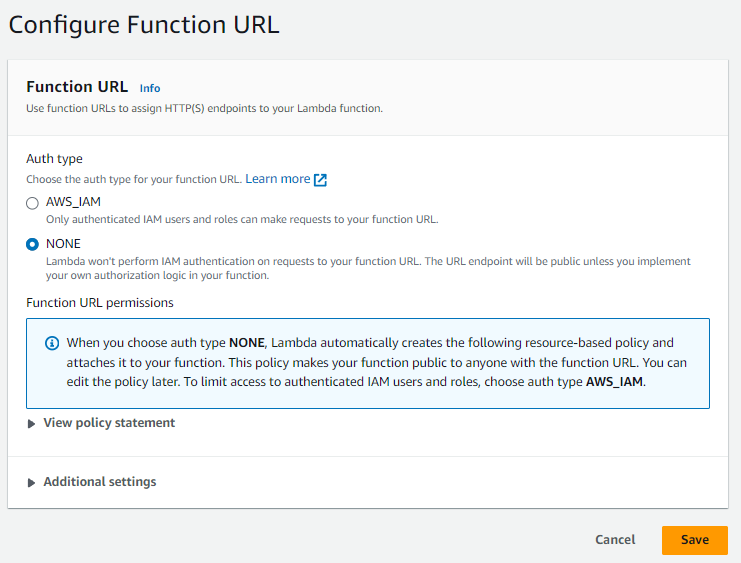Image resolution: width=741 pixels, height=563 pixels.
Task: Click the Configure Function URL page title
Action: tap(144, 25)
